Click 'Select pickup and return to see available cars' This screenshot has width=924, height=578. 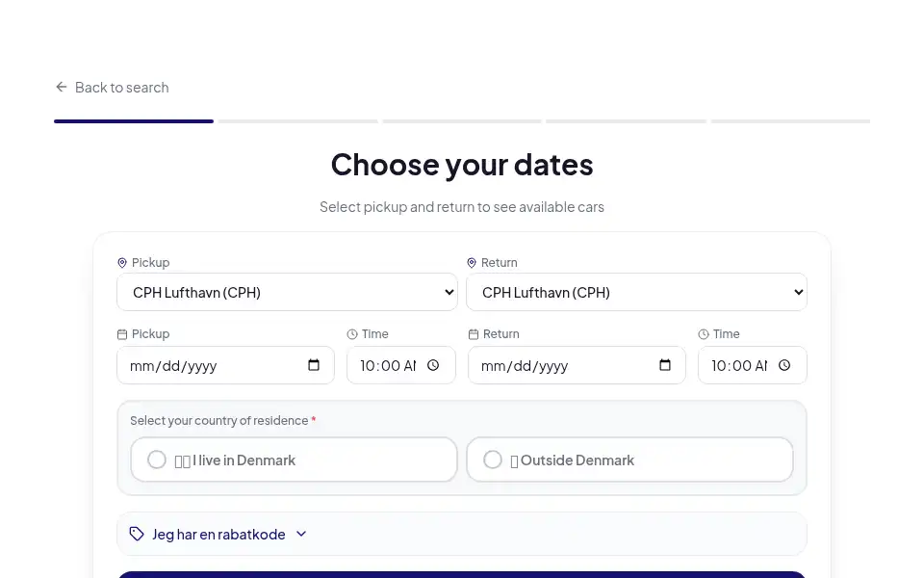coord(462,207)
